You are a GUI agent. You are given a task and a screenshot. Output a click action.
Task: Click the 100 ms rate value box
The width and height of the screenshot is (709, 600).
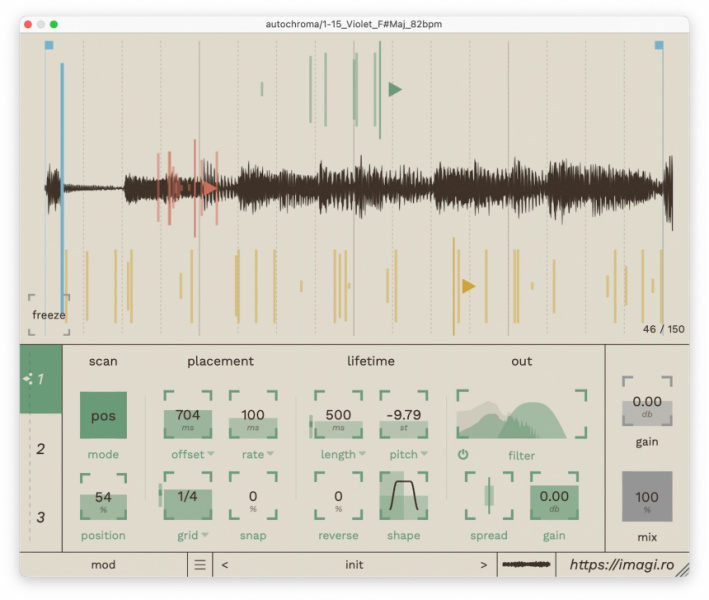253,415
